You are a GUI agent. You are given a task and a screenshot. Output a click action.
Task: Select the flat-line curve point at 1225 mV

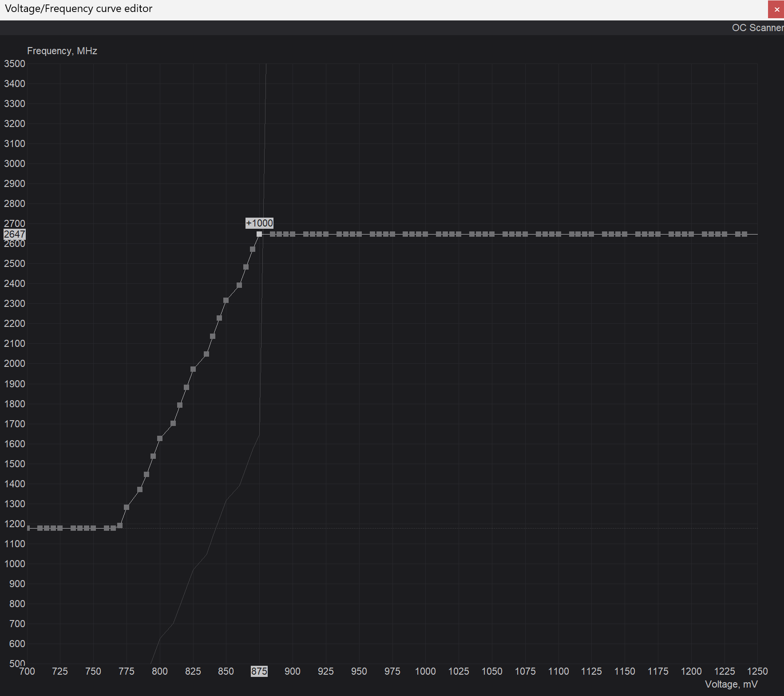725,234
